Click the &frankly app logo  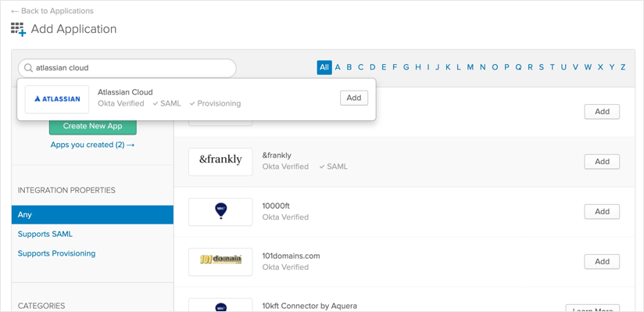pyautogui.click(x=220, y=162)
